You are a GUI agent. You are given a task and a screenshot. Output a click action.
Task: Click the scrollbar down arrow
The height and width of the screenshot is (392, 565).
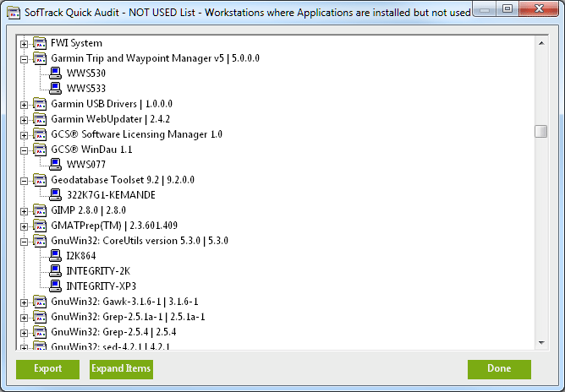coord(540,342)
